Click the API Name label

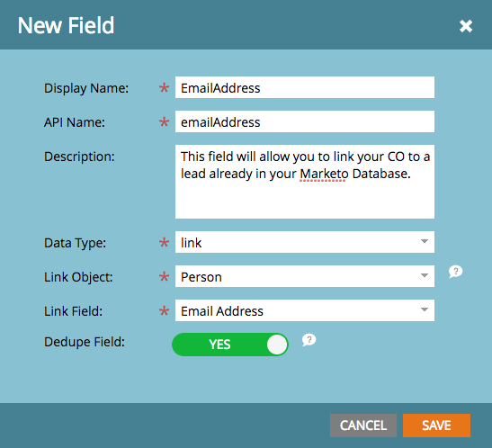click(75, 122)
